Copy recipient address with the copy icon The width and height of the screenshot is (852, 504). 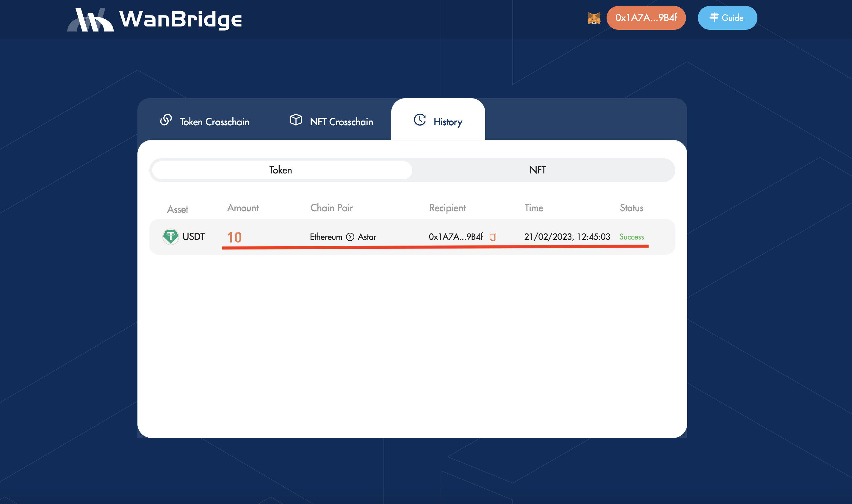(x=493, y=237)
